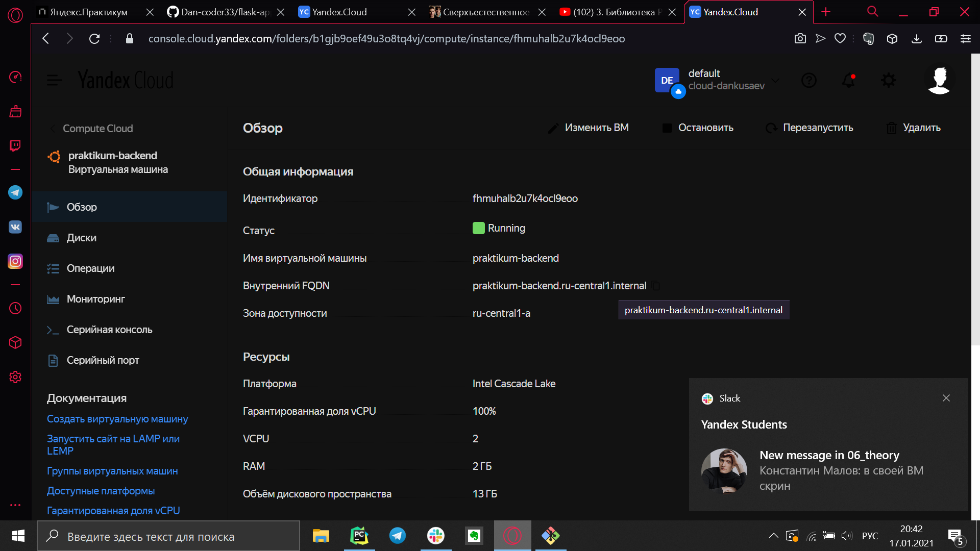Open Группы виртуальных машин documentation link
The width and height of the screenshot is (980, 551).
pos(112,471)
